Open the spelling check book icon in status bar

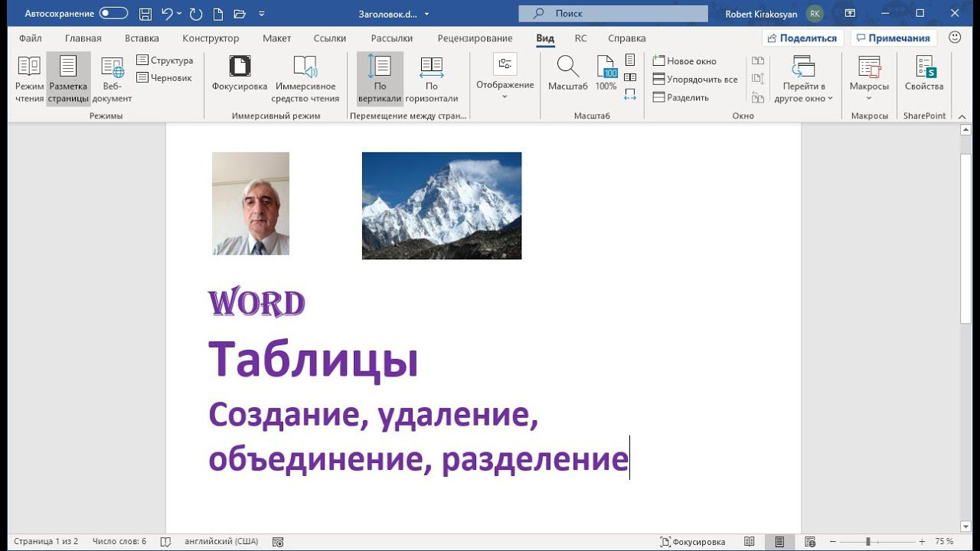tap(165, 542)
